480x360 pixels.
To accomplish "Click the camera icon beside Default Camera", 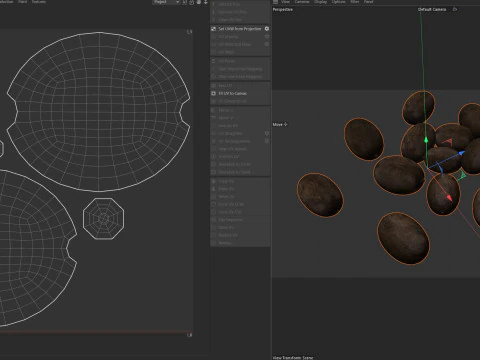I will (x=455, y=9).
